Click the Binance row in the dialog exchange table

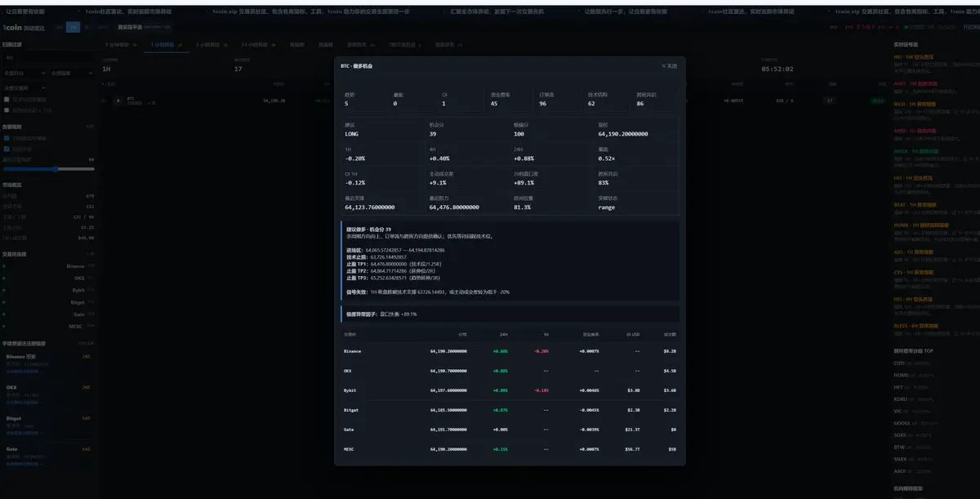click(510, 351)
